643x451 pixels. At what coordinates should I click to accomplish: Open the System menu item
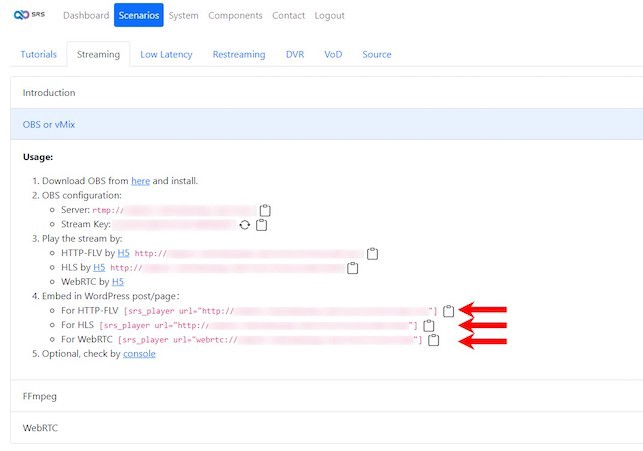[x=183, y=16]
